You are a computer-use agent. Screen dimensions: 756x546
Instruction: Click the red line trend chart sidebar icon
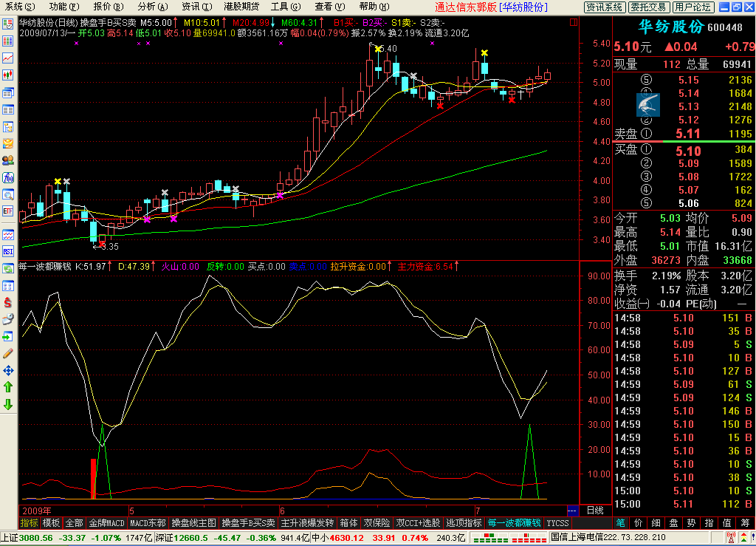point(7,58)
